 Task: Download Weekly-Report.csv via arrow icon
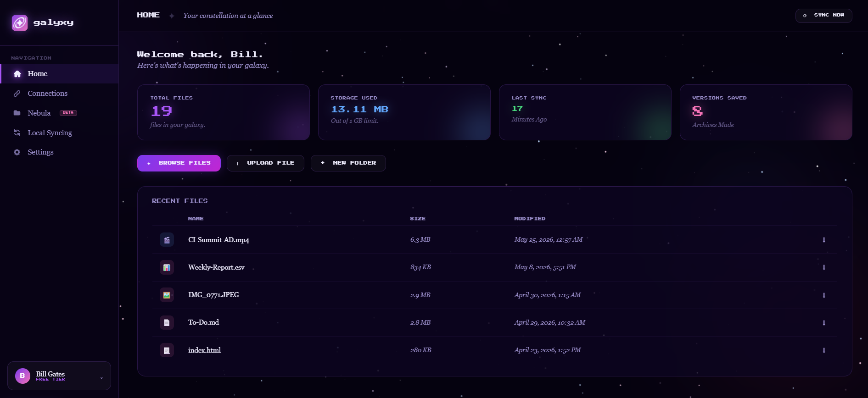tap(824, 267)
